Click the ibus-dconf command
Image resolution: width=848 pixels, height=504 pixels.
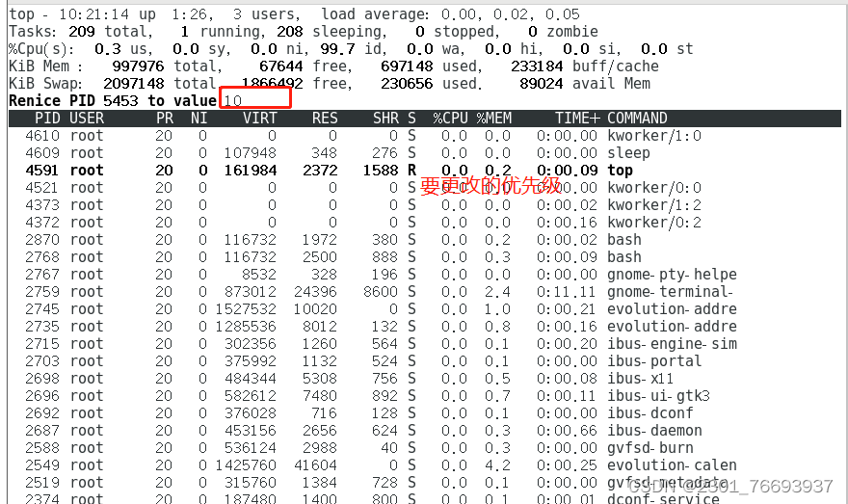[649, 413]
